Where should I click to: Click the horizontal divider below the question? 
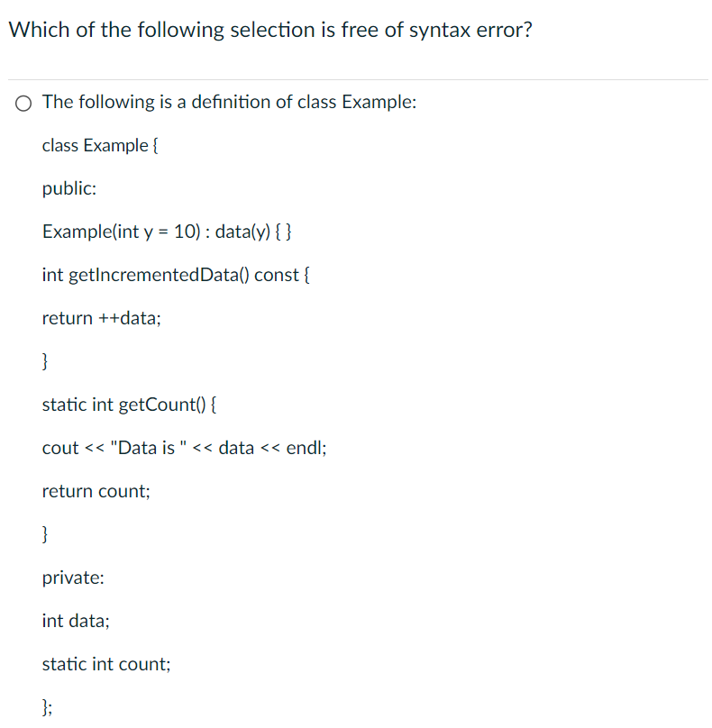pyautogui.click(x=358, y=80)
